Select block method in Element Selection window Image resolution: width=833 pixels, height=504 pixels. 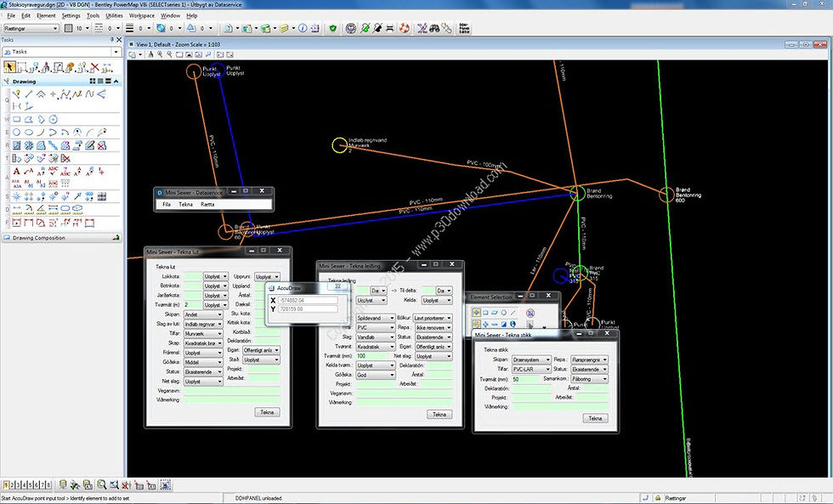[x=485, y=312]
